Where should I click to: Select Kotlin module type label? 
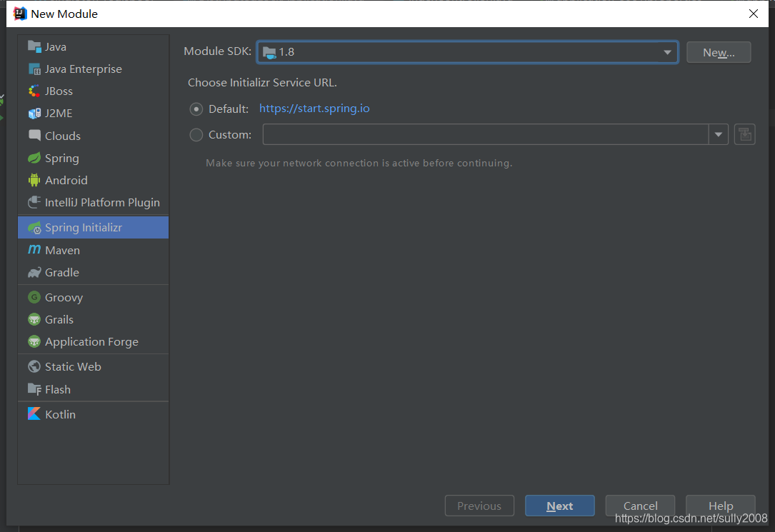tap(60, 414)
